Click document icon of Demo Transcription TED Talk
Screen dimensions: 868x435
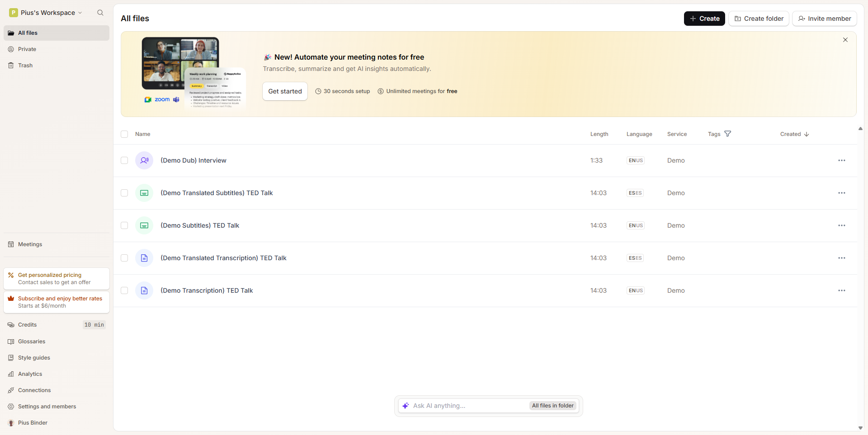click(144, 290)
